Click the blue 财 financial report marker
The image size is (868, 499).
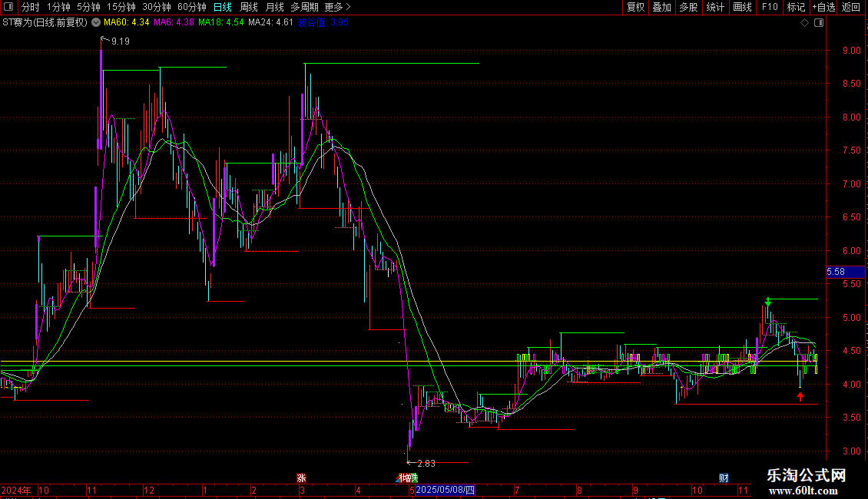coord(724,478)
